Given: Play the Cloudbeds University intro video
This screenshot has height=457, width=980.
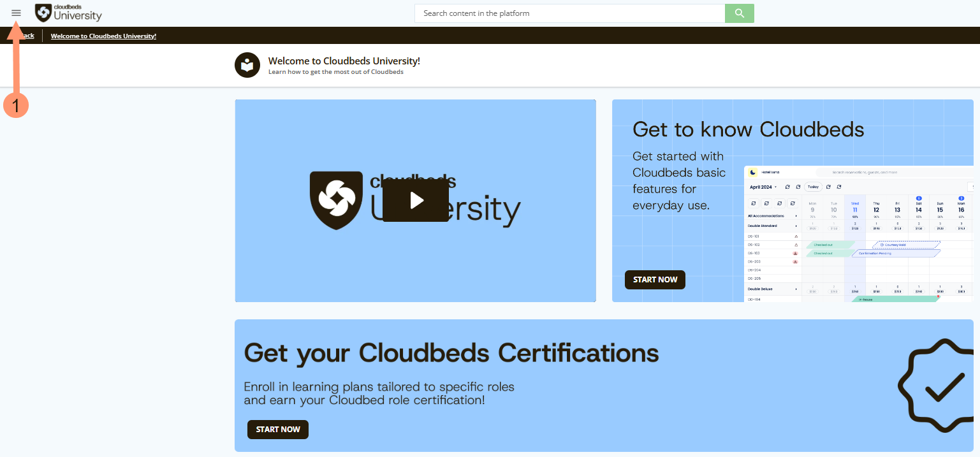Looking at the screenshot, I should pyautogui.click(x=416, y=200).
